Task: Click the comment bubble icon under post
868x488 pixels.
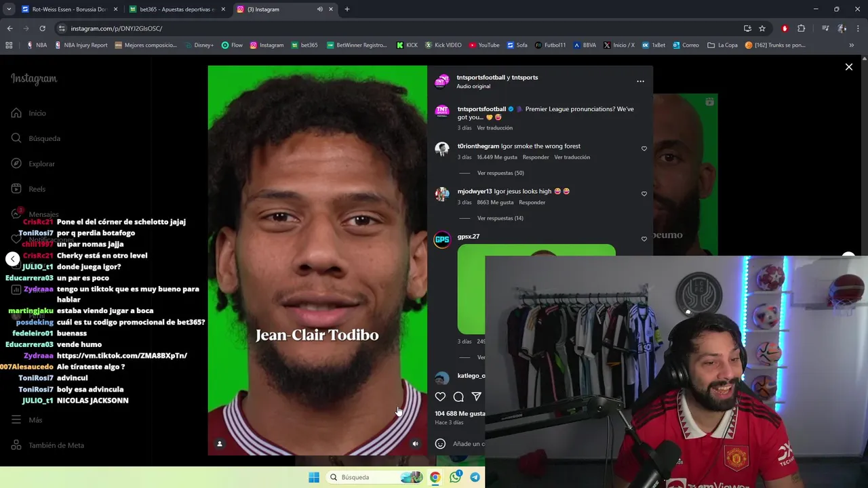Action: tap(458, 396)
